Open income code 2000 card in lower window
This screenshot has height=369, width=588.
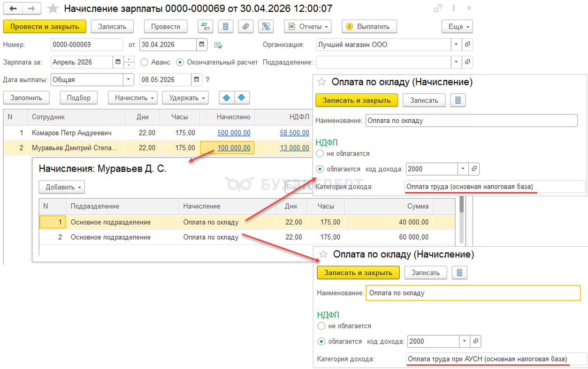point(476,341)
